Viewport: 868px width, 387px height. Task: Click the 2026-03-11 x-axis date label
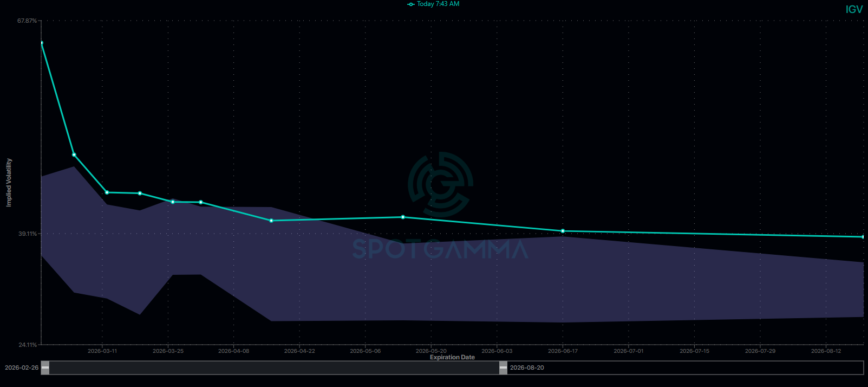(102, 351)
